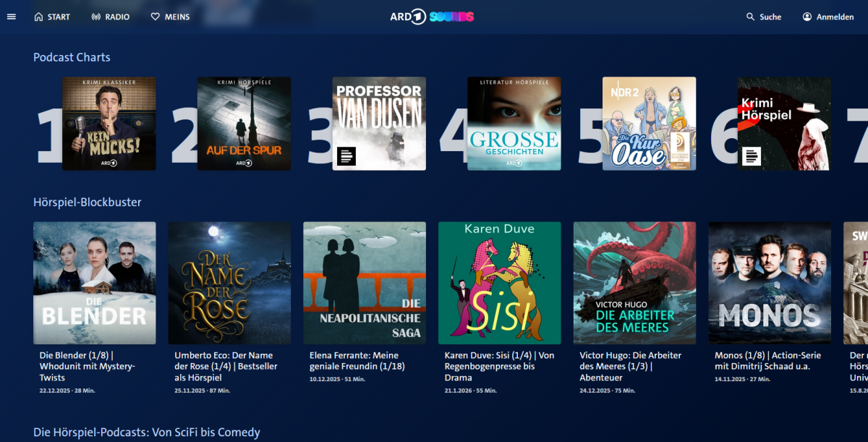
Task: Open Podcast Charts heading
Action: click(72, 57)
